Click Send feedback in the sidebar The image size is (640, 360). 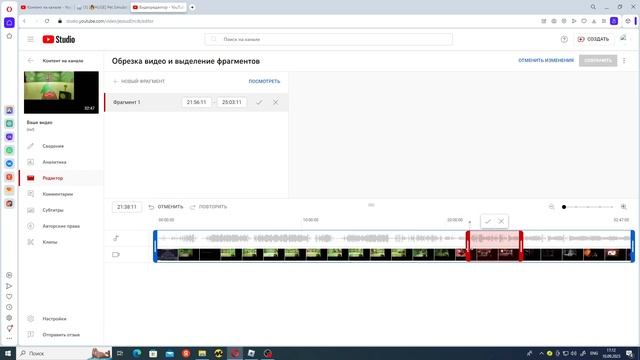61,335
